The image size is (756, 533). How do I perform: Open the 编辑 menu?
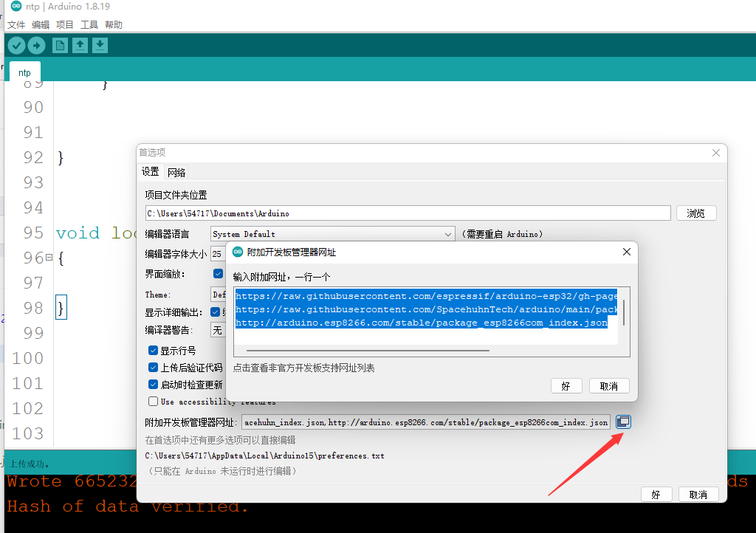tap(41, 24)
